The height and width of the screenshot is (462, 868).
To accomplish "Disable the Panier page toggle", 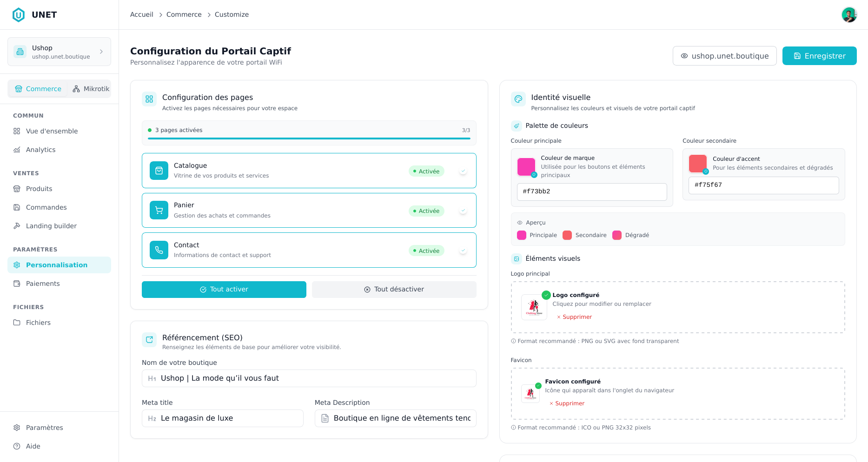I will pyautogui.click(x=463, y=210).
